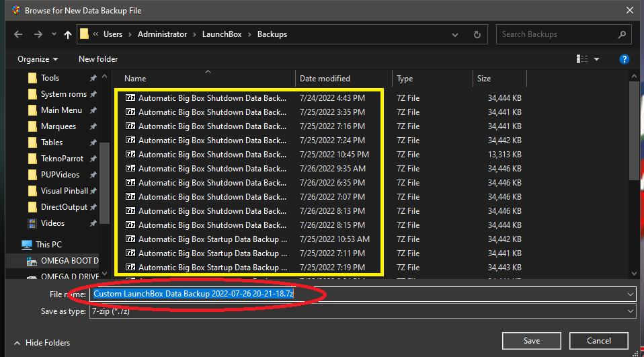
Task: Select the startup backup dated 7/25/2022 7:19 PM
Action: tap(212, 268)
